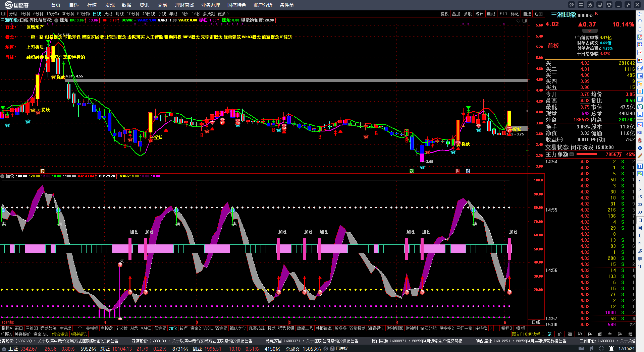Click the screen display icon in title bar
The width and height of the screenshot is (644, 352).
point(600,5)
